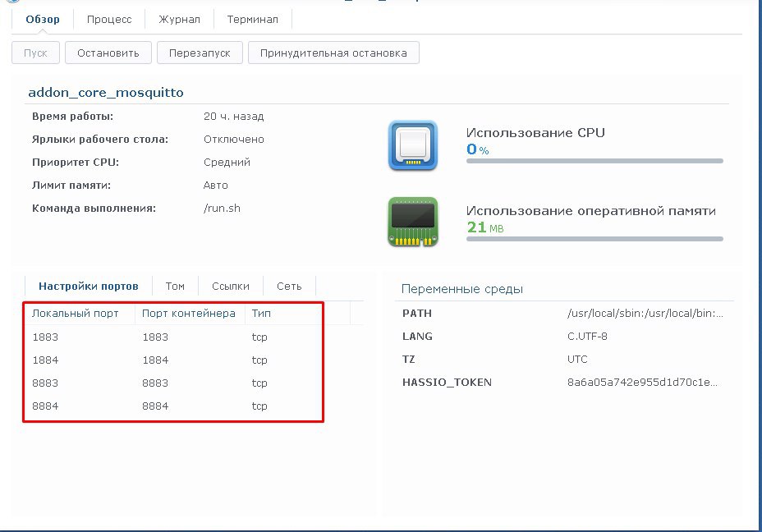Click the tcp type in the 1883 row
This screenshot has width=762, height=532.
coord(259,337)
